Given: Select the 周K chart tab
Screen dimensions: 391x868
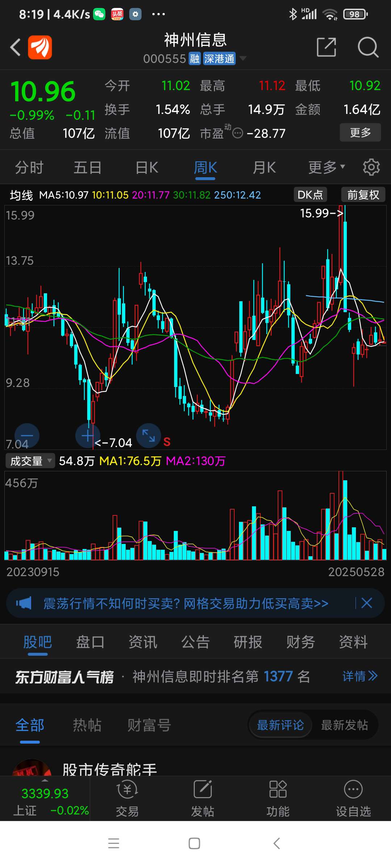Looking at the screenshot, I should point(205,167).
